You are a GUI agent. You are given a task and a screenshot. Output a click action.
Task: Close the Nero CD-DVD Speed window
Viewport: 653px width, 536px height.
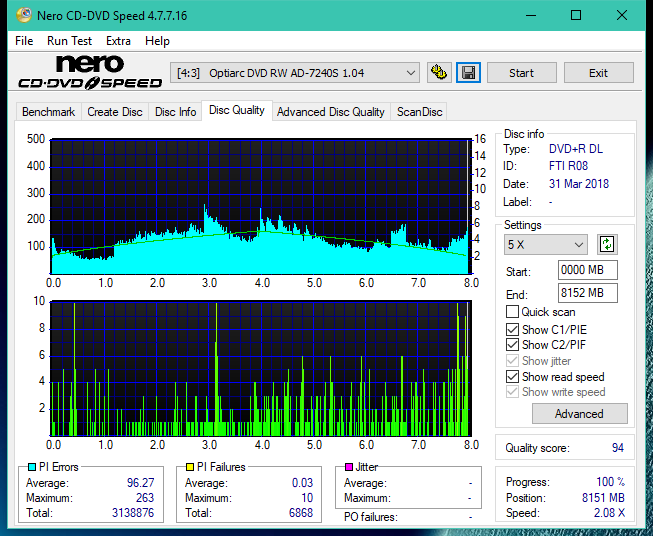point(622,15)
